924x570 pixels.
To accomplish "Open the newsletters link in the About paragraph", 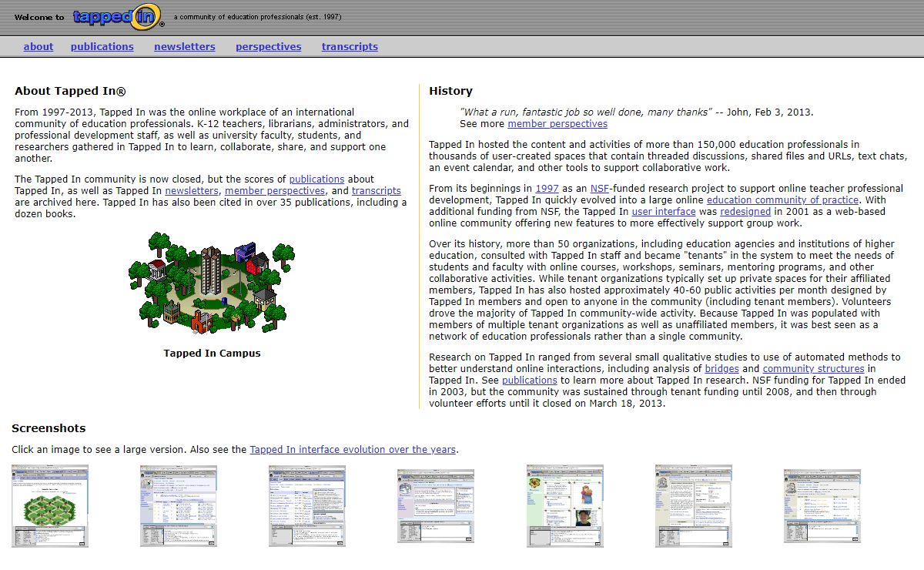I will [192, 191].
